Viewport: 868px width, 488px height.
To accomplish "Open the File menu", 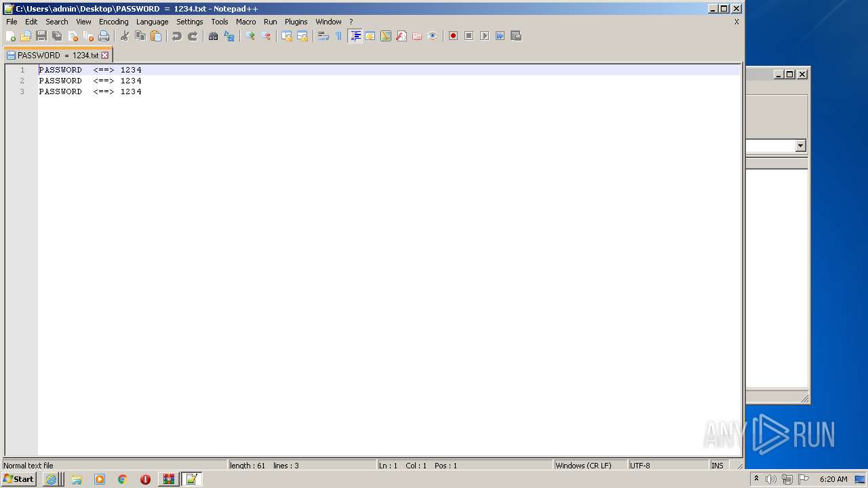I will [x=12, y=22].
